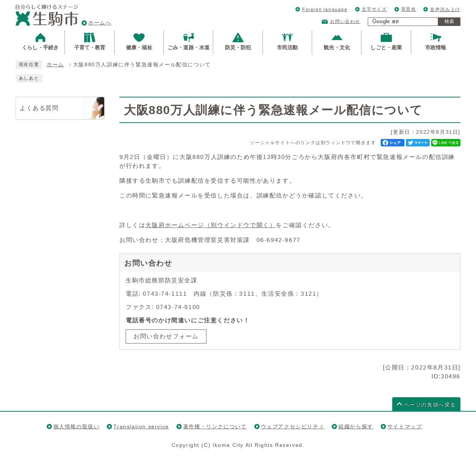Click the megaphone icon for 市政情報
The image size is (476, 468).
[x=436, y=37]
